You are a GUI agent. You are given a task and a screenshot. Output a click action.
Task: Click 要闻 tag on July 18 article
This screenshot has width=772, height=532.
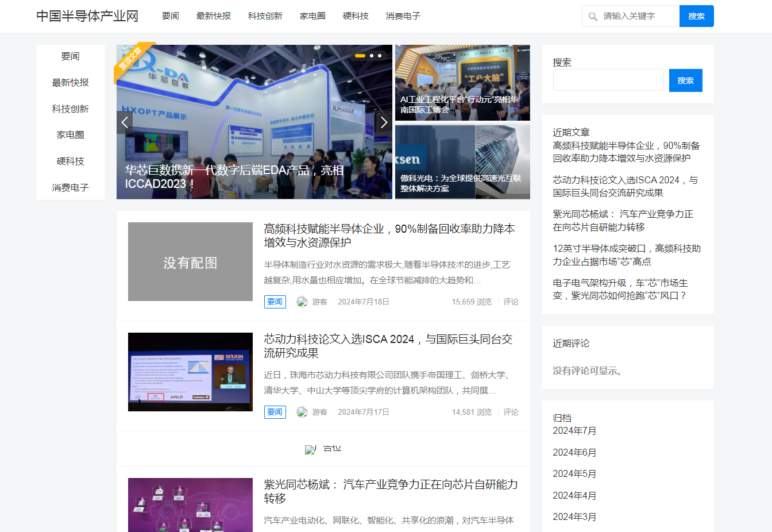[x=275, y=302]
